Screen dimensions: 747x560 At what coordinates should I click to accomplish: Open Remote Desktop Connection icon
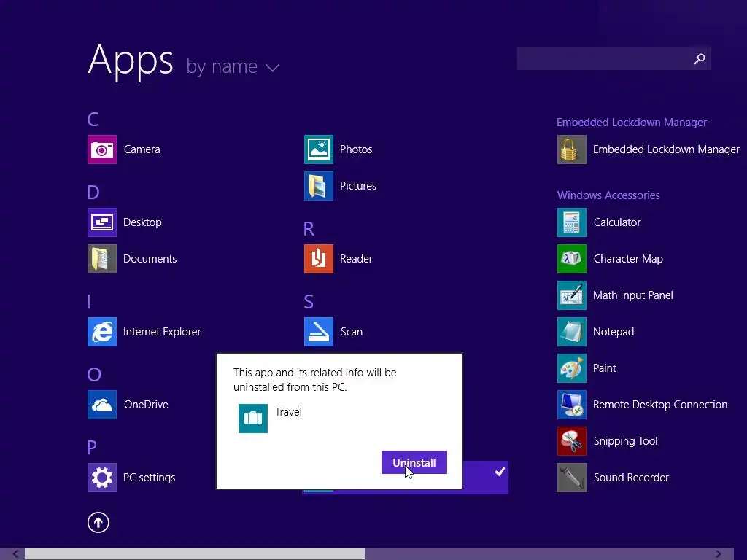point(572,405)
